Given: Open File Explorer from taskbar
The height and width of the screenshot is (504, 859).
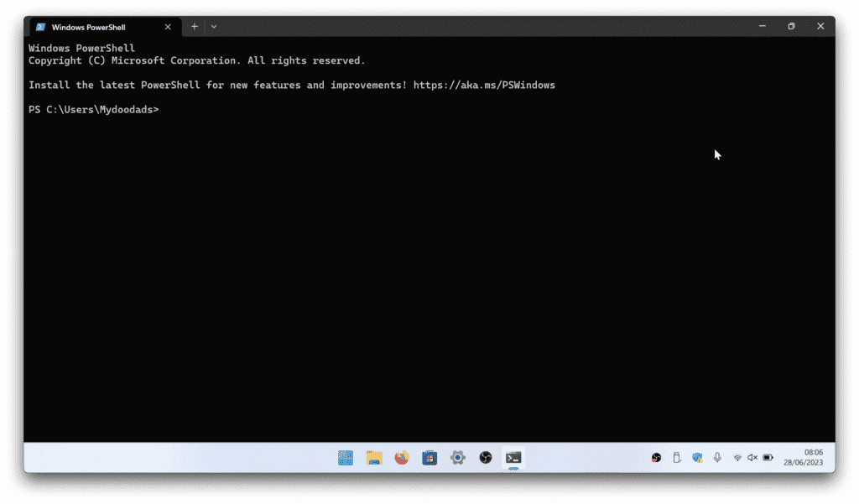Looking at the screenshot, I should click(374, 457).
